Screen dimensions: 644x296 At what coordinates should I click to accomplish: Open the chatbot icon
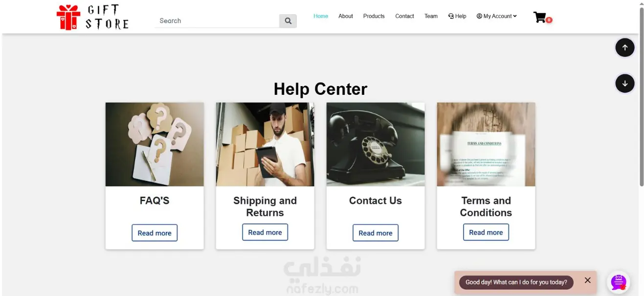[619, 282]
